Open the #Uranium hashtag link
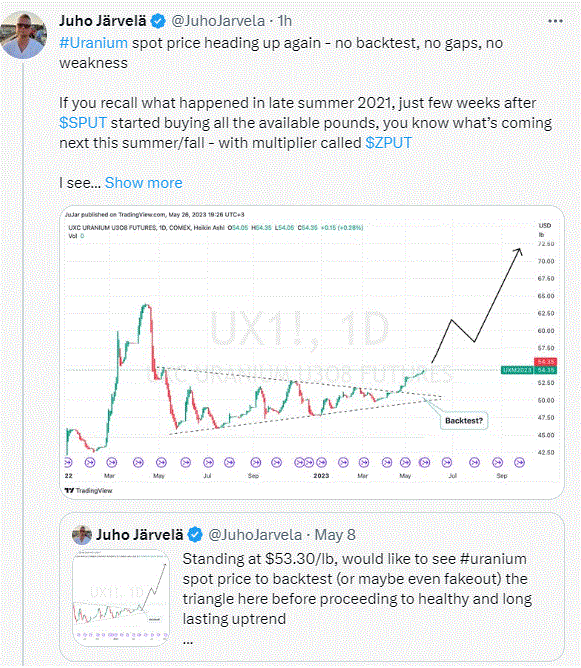Viewport: 581px width, 668px height. click(93, 43)
